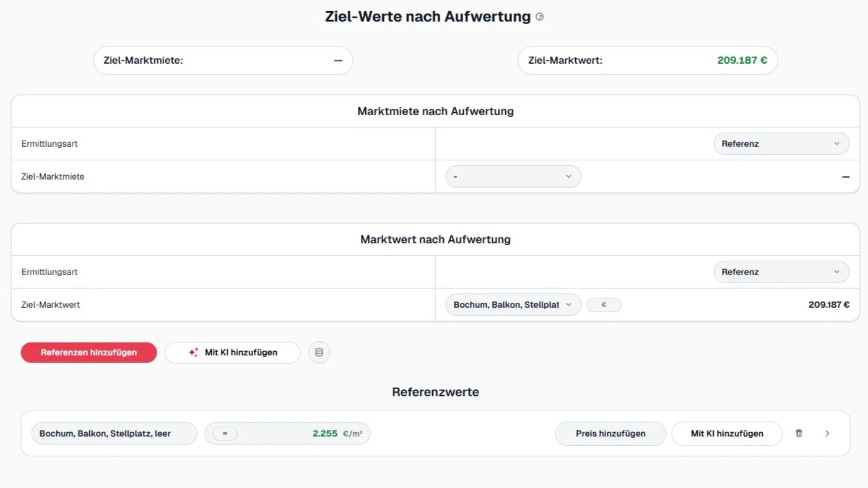This screenshot has width=868, height=488.
Task: Open Marktwert Ermittlungsart Referenz dropdown
Action: (781, 272)
